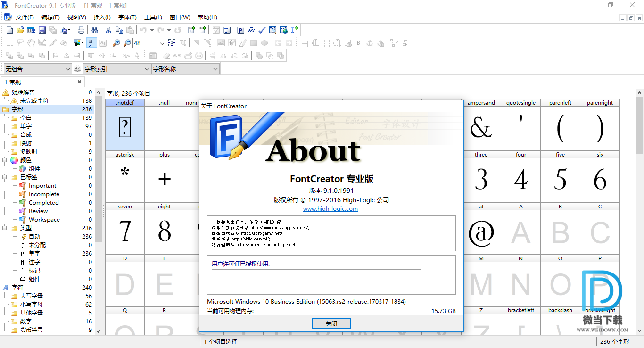The image size is (644, 348).
Task: Click the blue P preview icon
Action: pyautogui.click(x=240, y=30)
